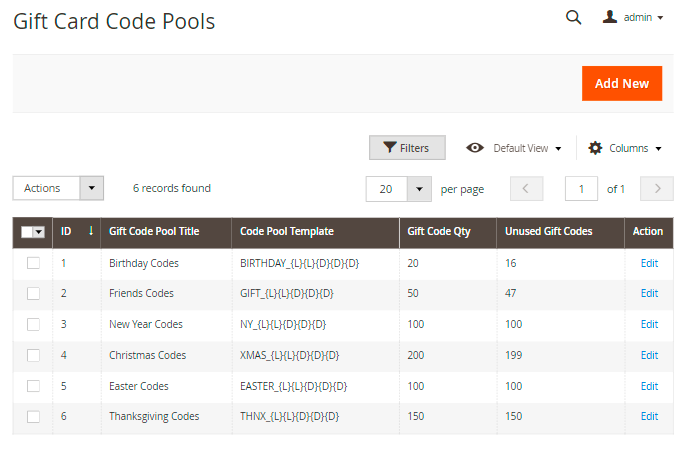Toggle the select-all header checkbox
The height and width of the screenshot is (451, 684).
28,232
